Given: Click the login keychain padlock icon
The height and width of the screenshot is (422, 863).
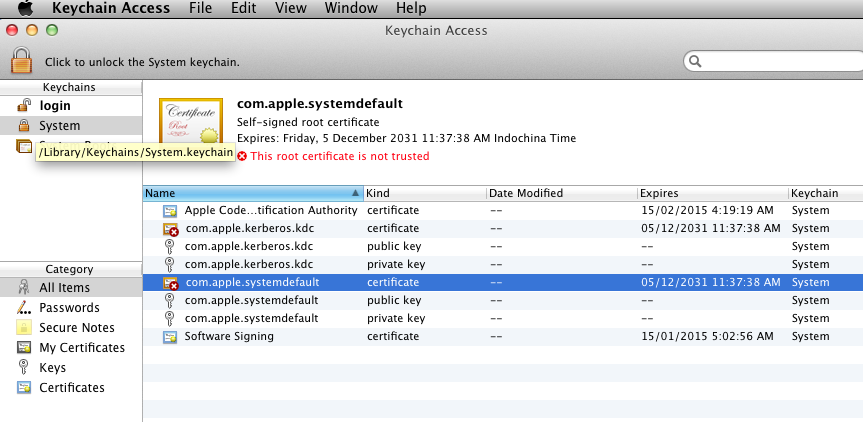Looking at the screenshot, I should (x=24, y=106).
